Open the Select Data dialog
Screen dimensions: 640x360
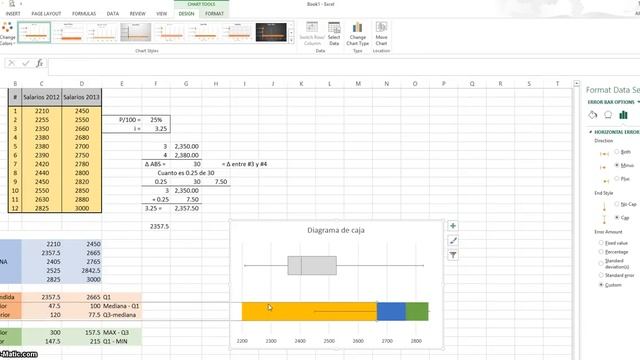[x=334, y=34]
